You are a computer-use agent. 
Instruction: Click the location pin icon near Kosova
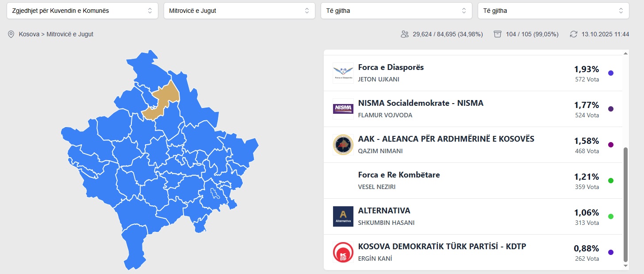(11, 34)
